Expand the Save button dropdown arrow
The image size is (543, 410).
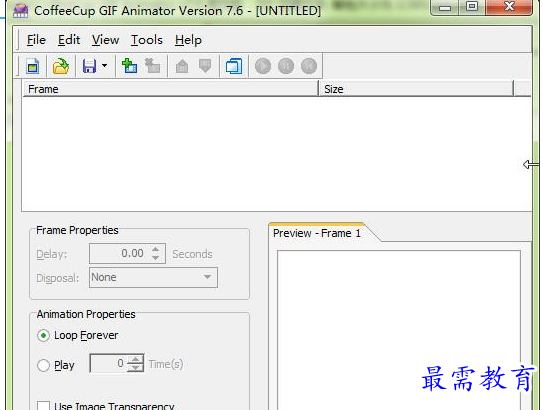pyautogui.click(x=104, y=65)
